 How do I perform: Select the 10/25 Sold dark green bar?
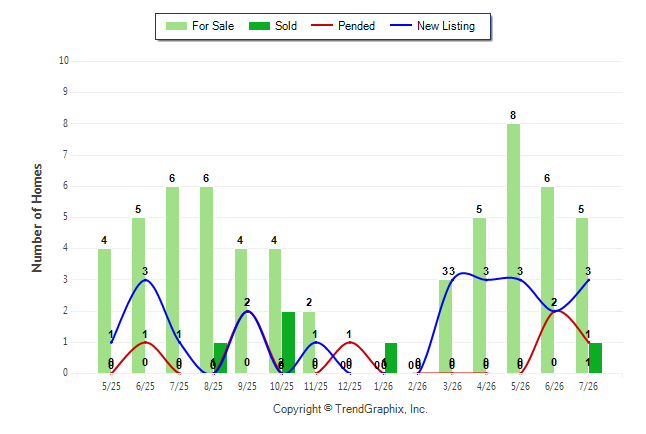(288, 343)
